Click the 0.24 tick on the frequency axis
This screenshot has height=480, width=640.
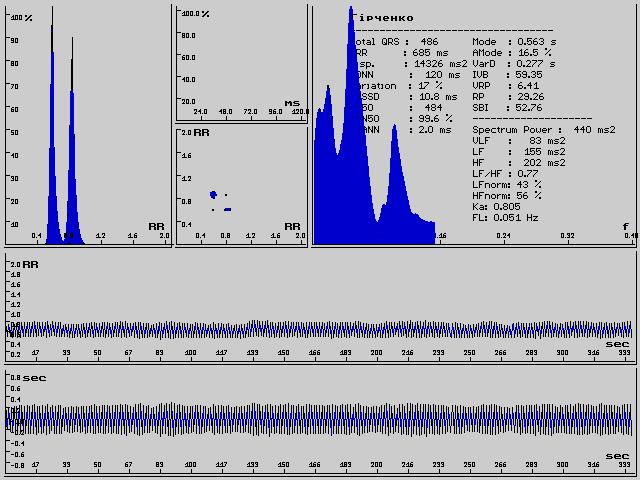tap(505, 237)
